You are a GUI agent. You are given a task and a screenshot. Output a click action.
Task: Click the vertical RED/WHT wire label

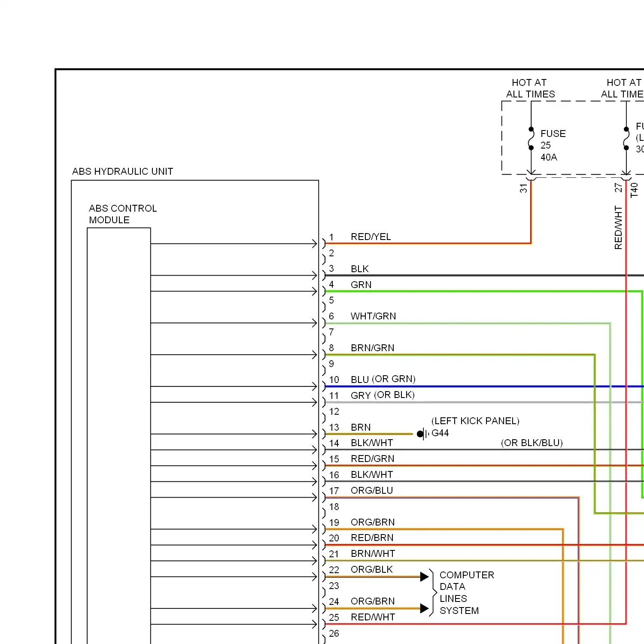pyautogui.click(x=618, y=228)
